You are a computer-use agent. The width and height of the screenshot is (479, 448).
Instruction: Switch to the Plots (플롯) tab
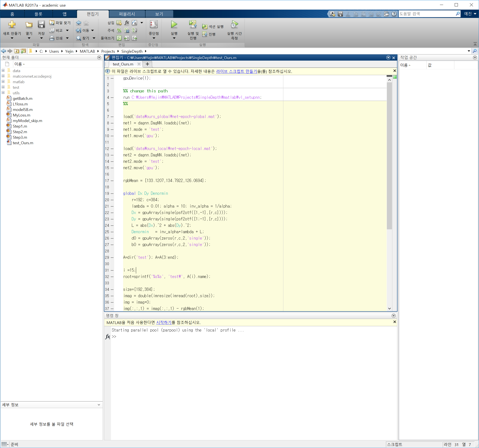point(38,14)
